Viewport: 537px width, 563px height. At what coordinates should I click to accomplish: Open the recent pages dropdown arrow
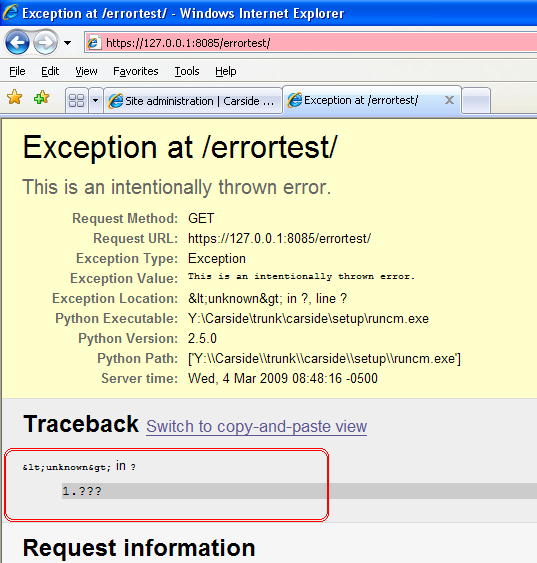pyautogui.click(x=67, y=43)
